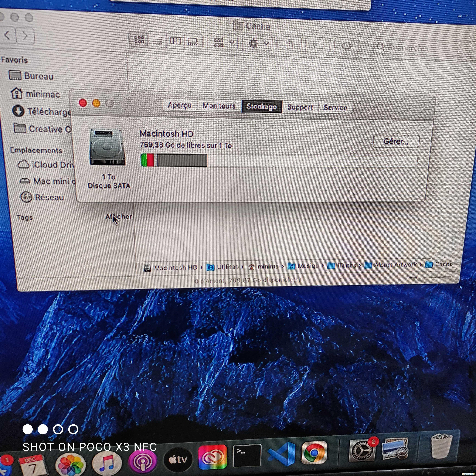Select the Stockage tab
This screenshot has width=476, height=476.
(262, 107)
